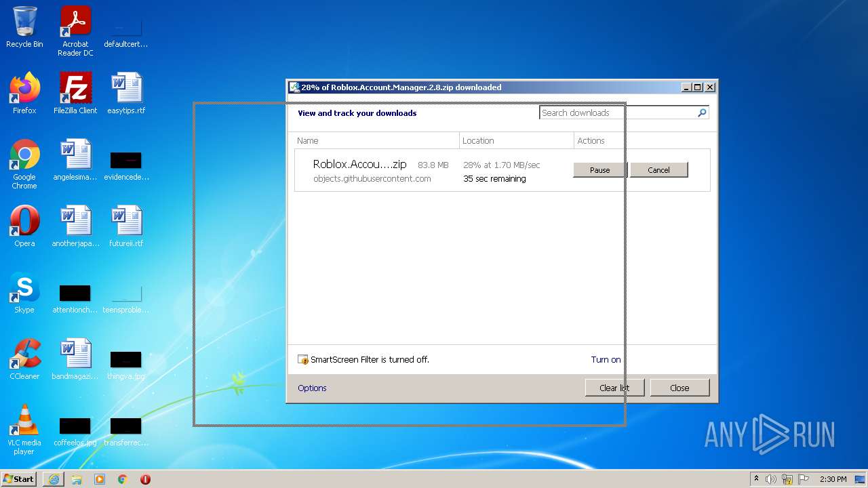
Task: Open the volume speaker tray icon
Action: [771, 479]
